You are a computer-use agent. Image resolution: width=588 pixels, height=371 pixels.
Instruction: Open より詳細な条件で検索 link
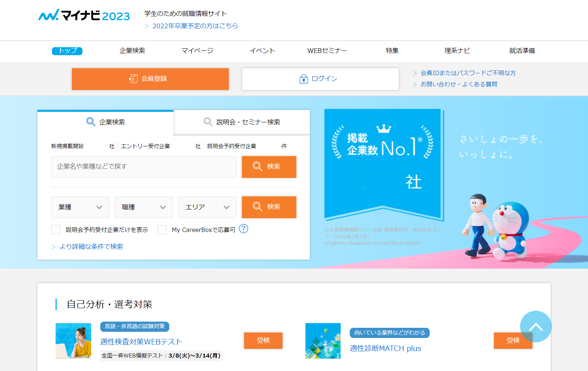92,247
